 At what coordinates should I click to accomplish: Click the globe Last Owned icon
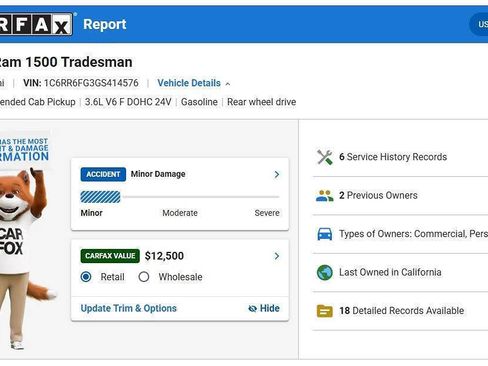[325, 272]
